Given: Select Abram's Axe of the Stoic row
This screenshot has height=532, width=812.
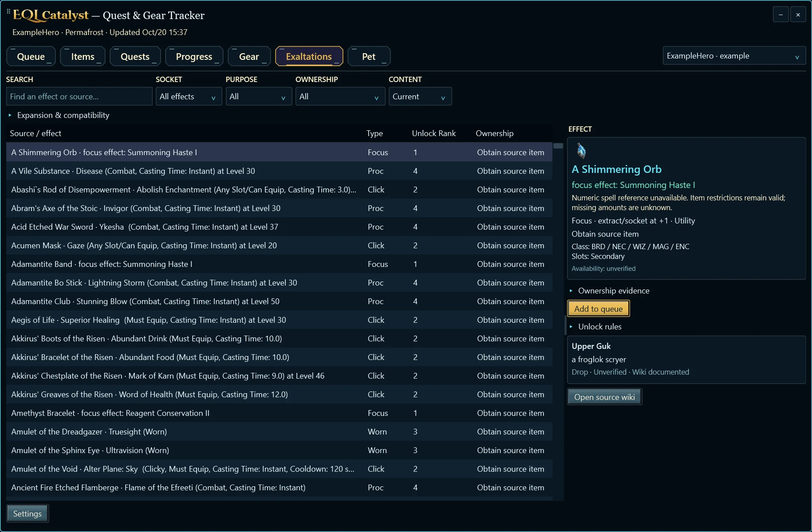Looking at the screenshot, I should pos(279,208).
